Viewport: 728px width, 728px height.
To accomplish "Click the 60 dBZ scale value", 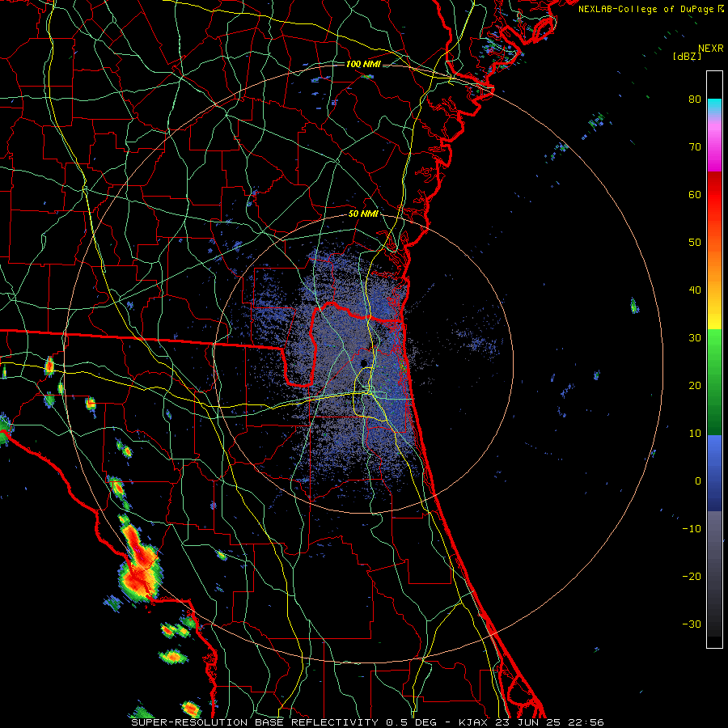I will (x=695, y=194).
